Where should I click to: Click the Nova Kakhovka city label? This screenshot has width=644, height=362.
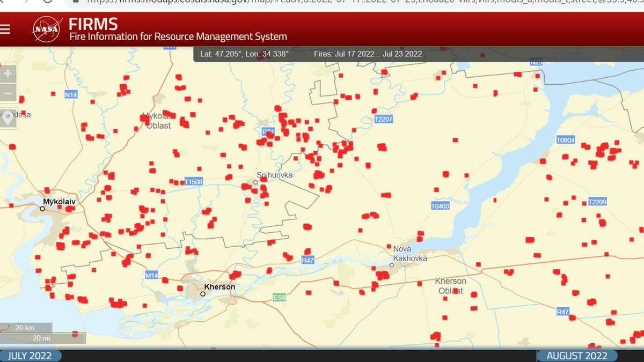coord(410,254)
